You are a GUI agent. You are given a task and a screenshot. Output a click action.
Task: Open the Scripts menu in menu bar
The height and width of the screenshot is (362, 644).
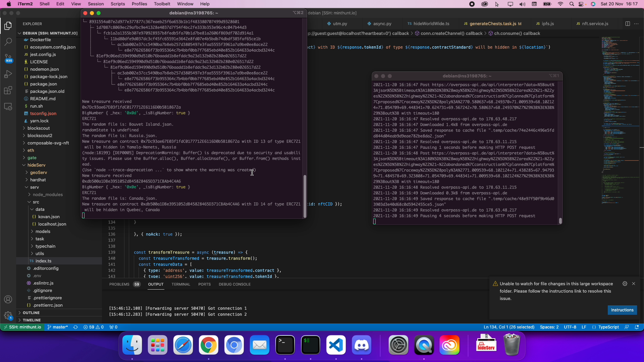click(117, 4)
